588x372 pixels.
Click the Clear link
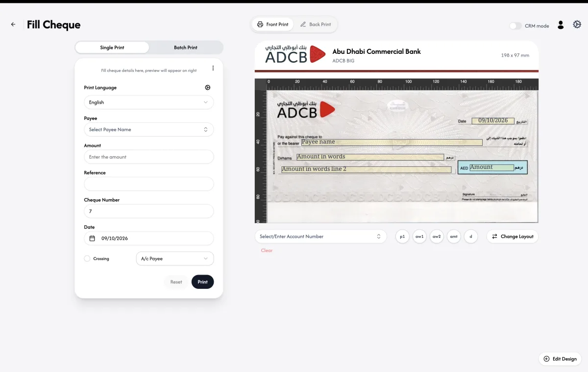click(x=267, y=250)
